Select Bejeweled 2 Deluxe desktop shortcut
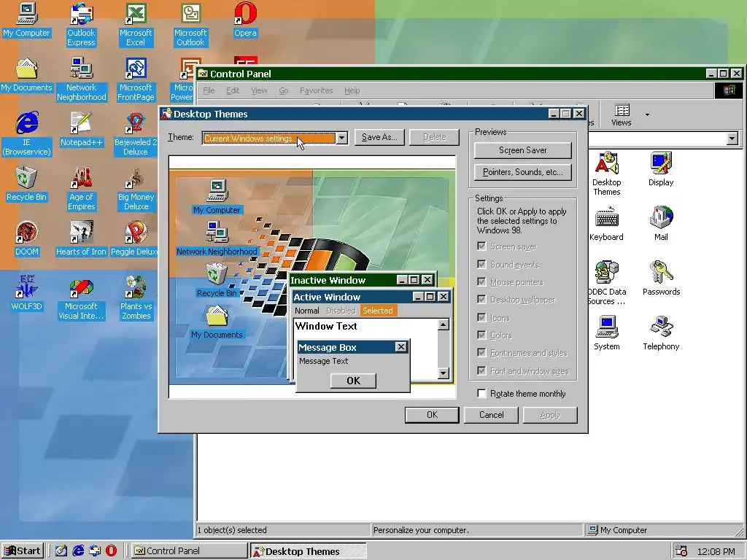This screenshot has width=747, height=560. [136, 133]
